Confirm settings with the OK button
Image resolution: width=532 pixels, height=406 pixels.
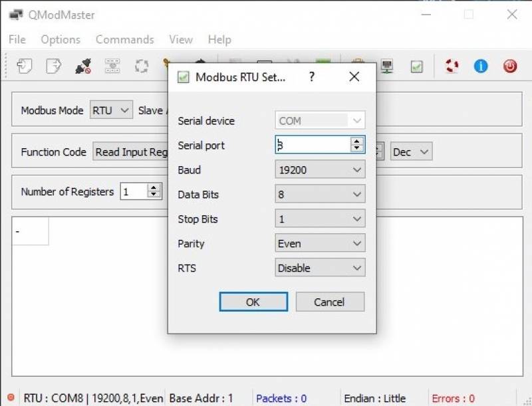coord(253,302)
